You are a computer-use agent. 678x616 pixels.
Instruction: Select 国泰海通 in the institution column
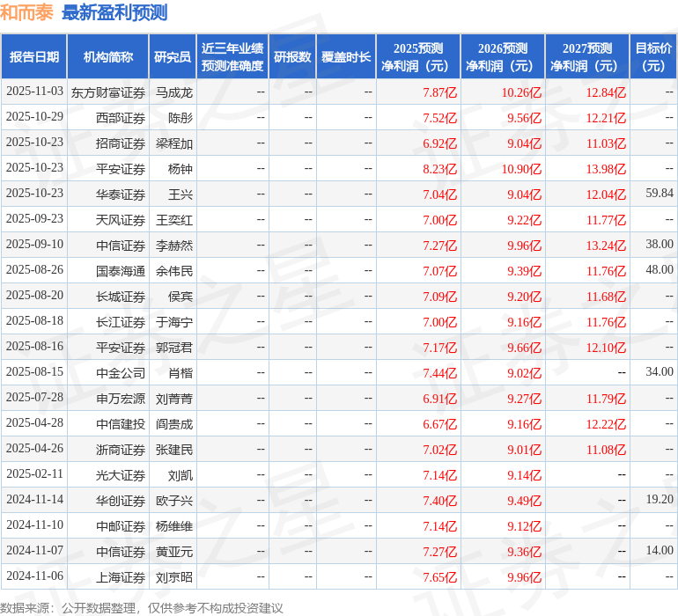[x=121, y=271]
